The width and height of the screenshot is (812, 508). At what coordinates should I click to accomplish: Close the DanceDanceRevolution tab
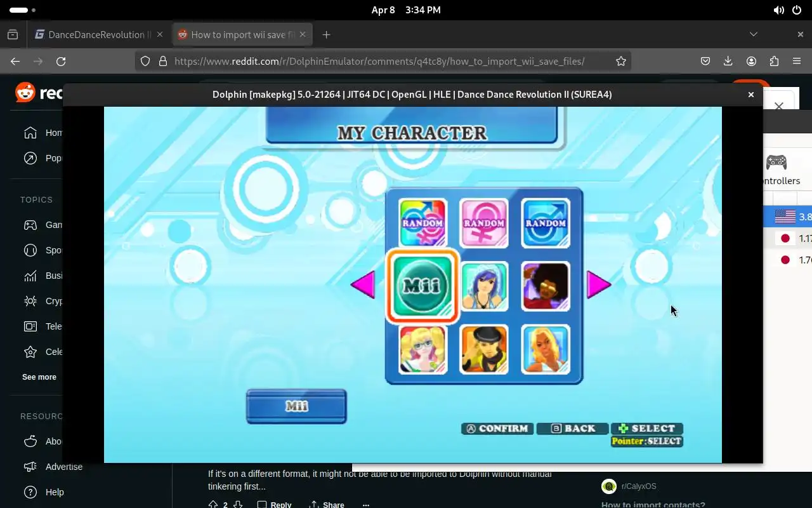(160, 35)
